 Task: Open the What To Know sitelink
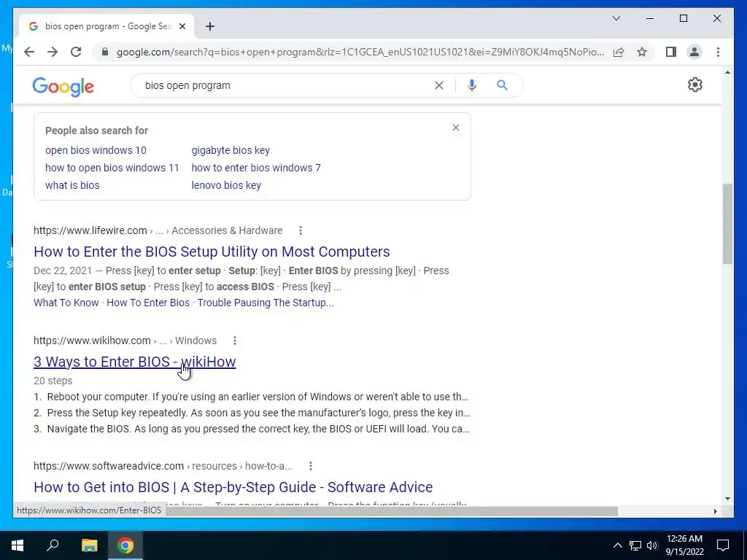tap(66, 303)
